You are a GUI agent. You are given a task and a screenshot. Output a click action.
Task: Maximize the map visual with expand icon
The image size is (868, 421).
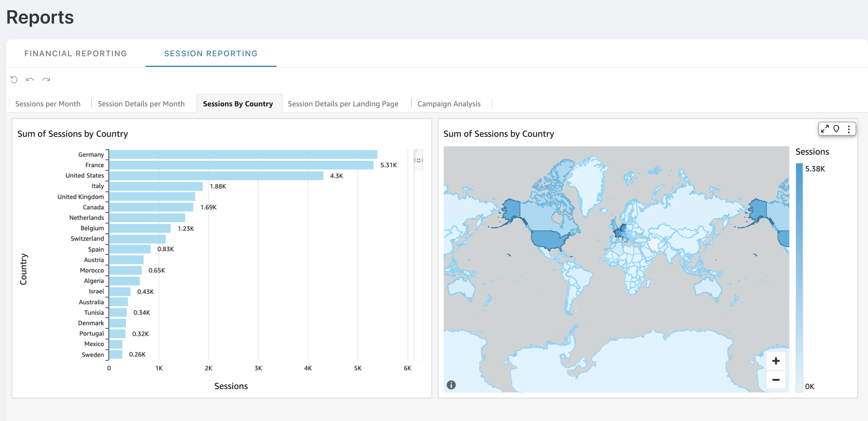825,129
